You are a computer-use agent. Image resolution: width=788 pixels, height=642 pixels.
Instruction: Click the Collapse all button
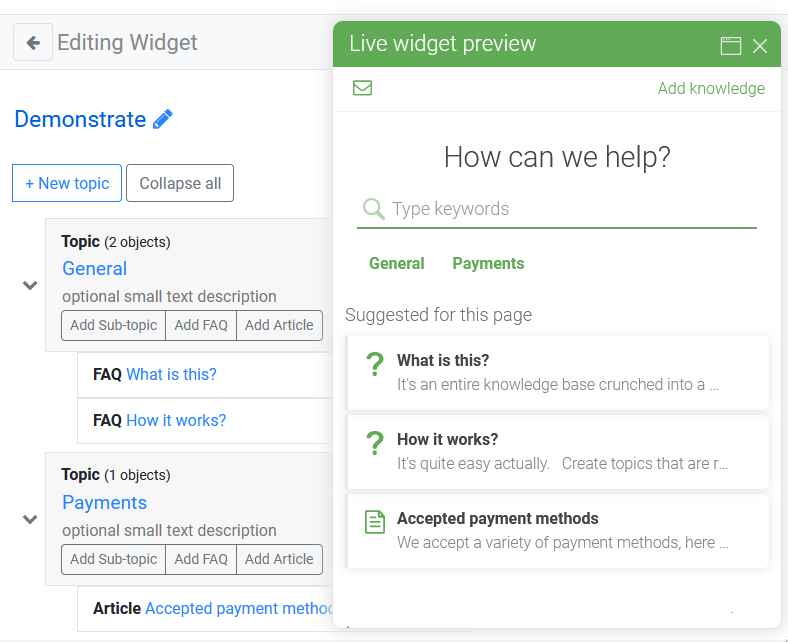[x=180, y=183]
